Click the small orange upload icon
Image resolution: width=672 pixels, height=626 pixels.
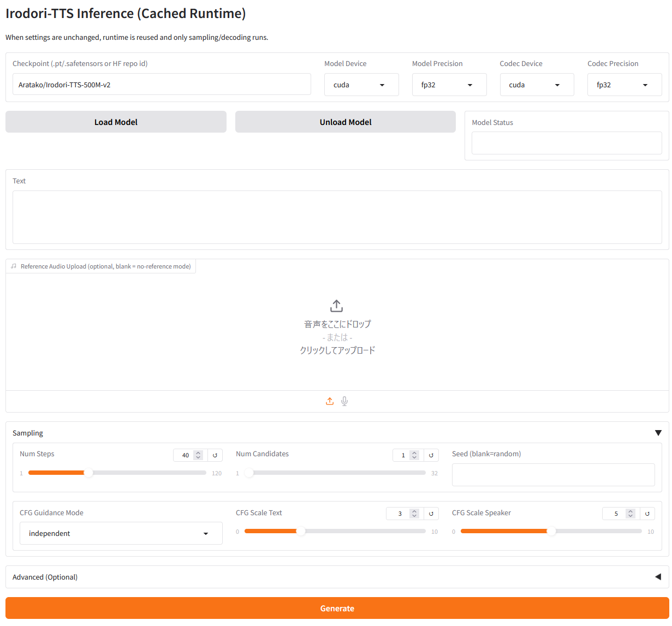click(x=330, y=401)
